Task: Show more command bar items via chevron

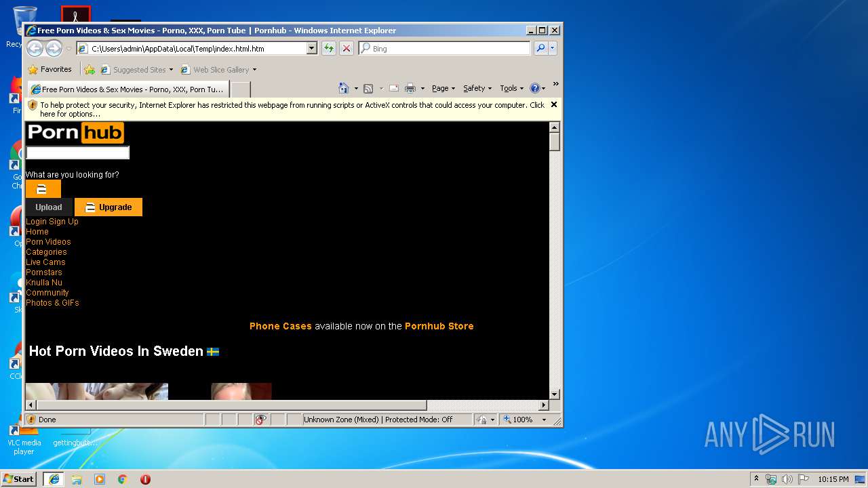Action: (x=555, y=85)
